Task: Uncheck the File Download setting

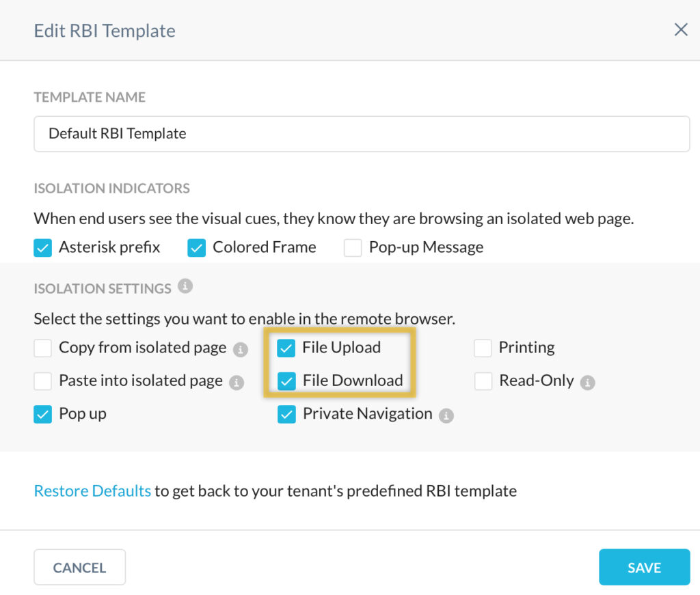Action: 286,381
